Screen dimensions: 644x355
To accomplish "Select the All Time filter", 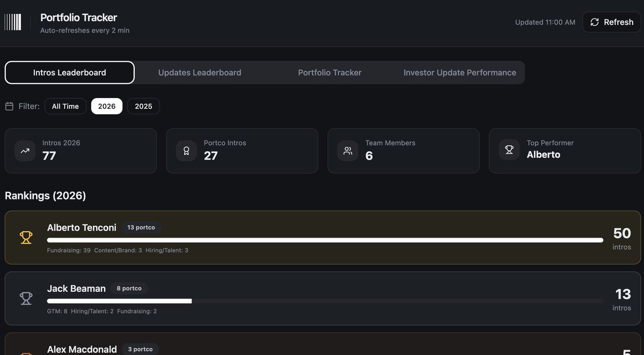I will point(65,106).
